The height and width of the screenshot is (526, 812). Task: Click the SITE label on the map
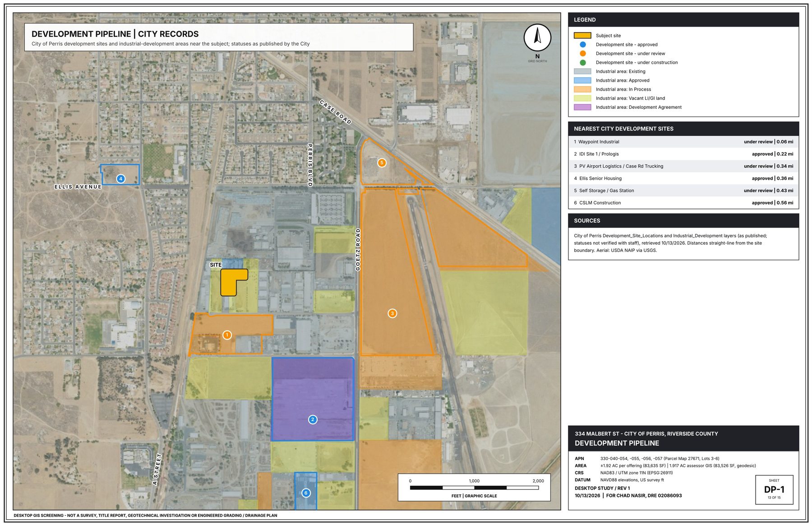click(216, 265)
